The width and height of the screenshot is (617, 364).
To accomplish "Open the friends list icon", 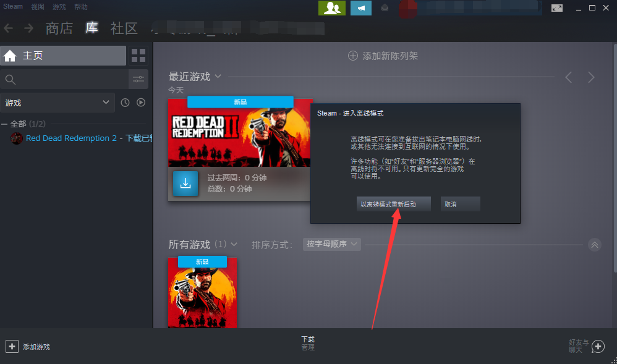I will tap(332, 8).
